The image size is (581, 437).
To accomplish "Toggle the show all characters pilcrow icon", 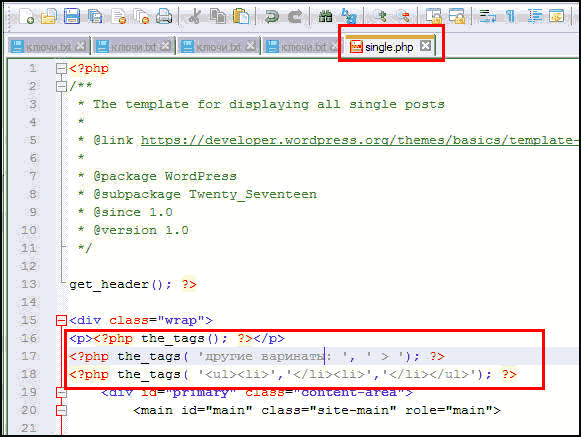I will [511, 16].
